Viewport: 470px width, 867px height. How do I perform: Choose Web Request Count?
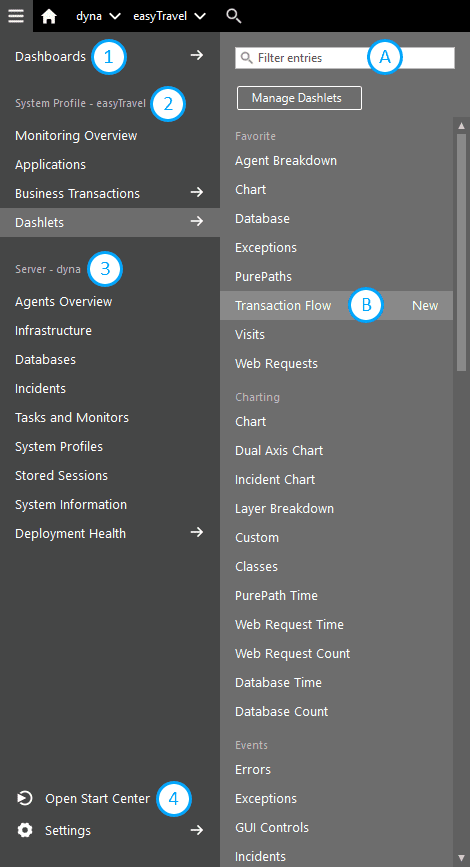293,654
